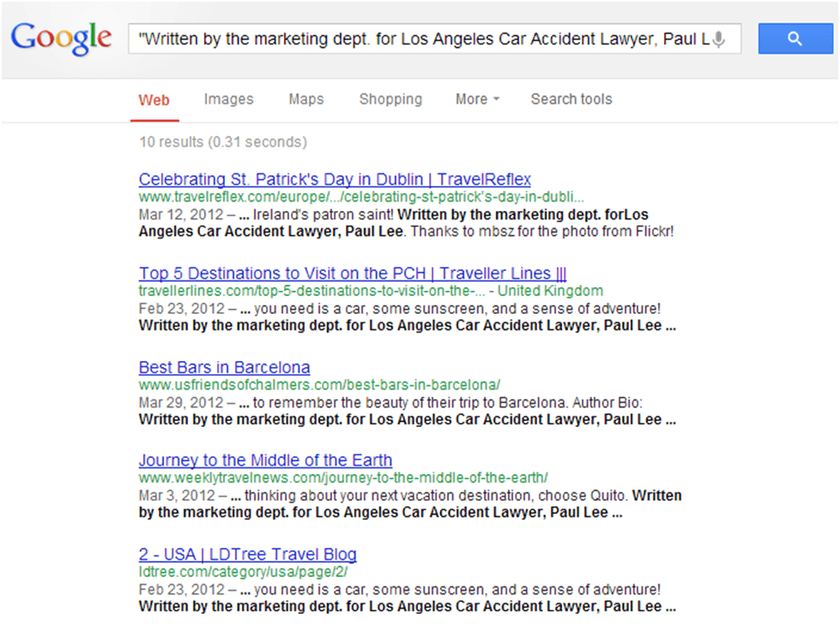Click the www.travelreflex.com green URL
The height and width of the screenshot is (632, 840).
361,197
